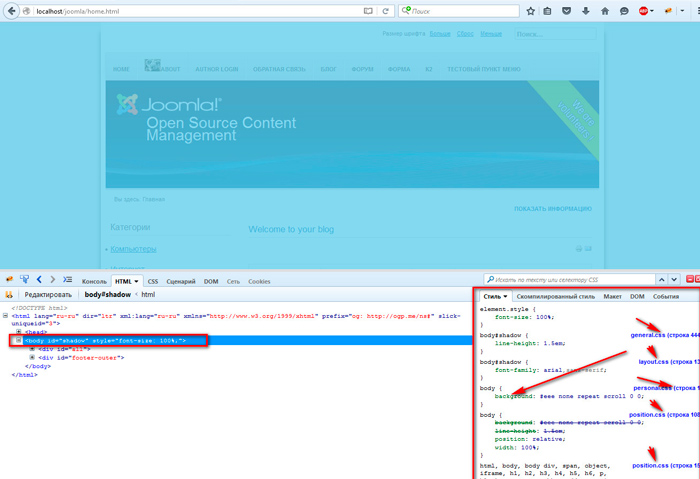Switch to the Сеть tab

(x=233, y=282)
